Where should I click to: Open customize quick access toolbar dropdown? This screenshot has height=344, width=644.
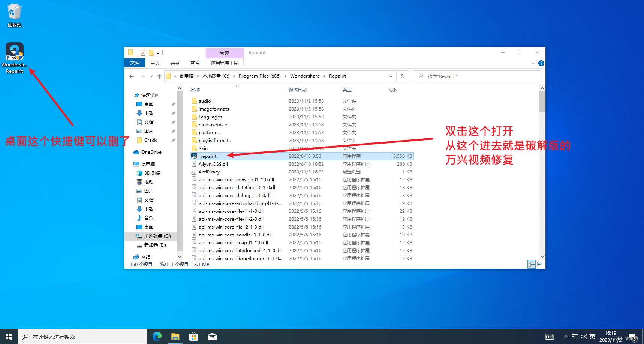[158, 53]
